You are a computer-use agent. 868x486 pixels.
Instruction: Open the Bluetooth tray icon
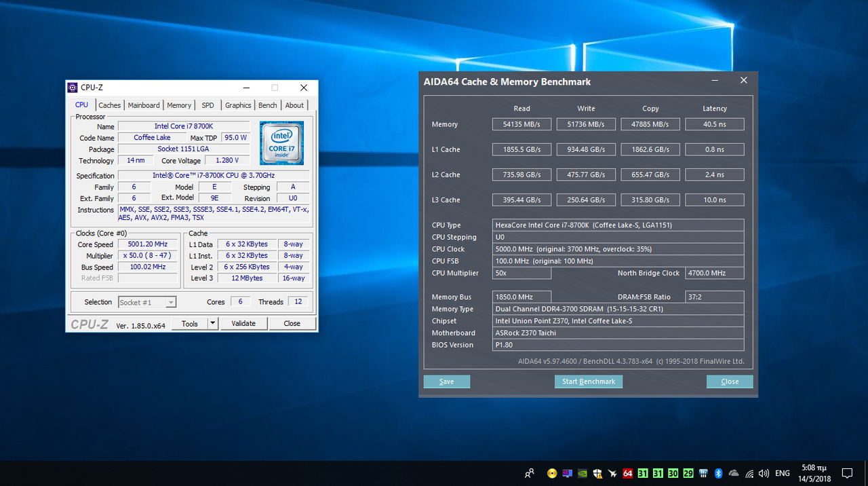(x=718, y=473)
